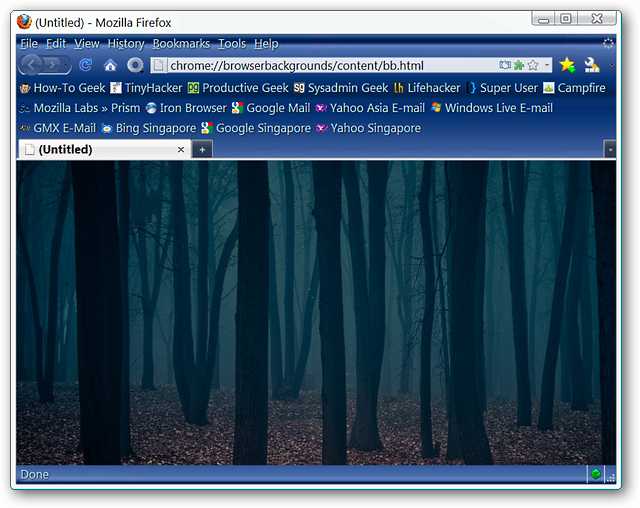Open the Windows Live E-mail bookmark

click(x=492, y=108)
